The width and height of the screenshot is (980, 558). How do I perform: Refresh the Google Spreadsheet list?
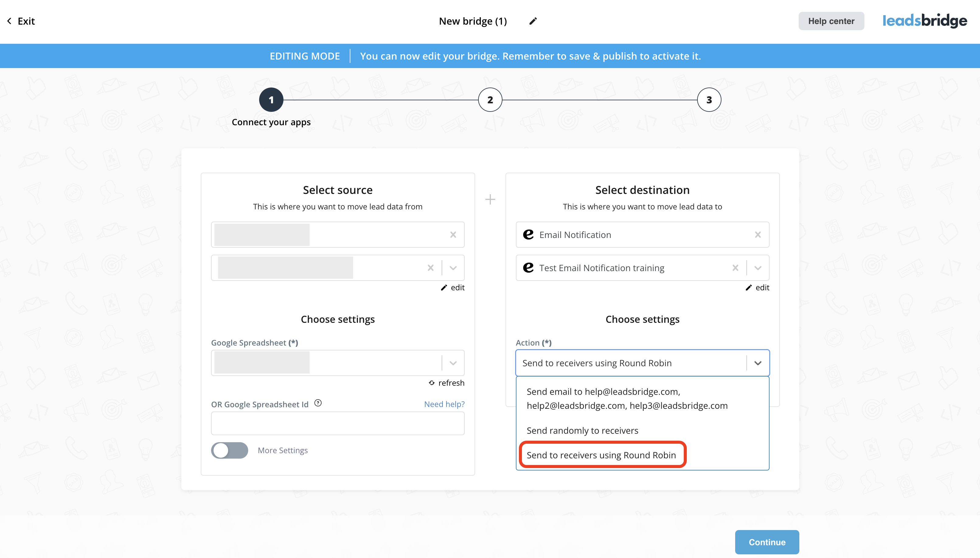(x=446, y=383)
